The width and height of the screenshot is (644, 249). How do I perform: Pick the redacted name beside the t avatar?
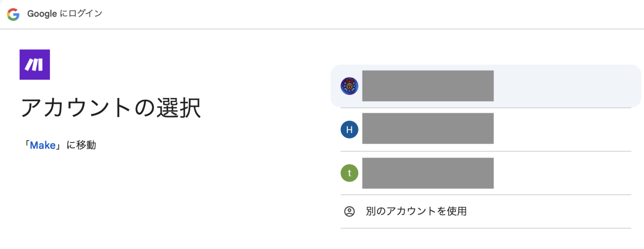click(x=428, y=173)
